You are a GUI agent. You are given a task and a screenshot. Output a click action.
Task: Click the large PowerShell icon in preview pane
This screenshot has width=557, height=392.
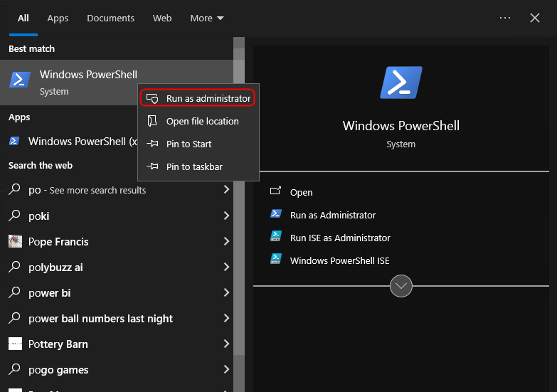400,83
